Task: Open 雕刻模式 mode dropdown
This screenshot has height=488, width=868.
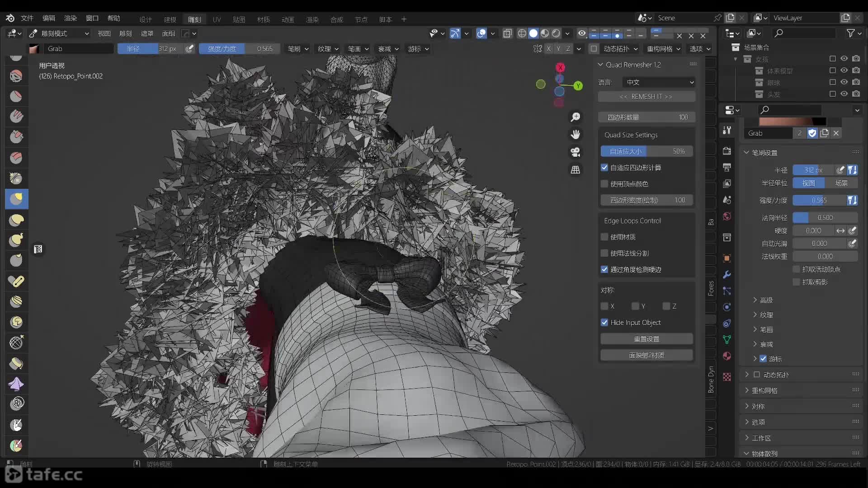Action: [x=59, y=33]
